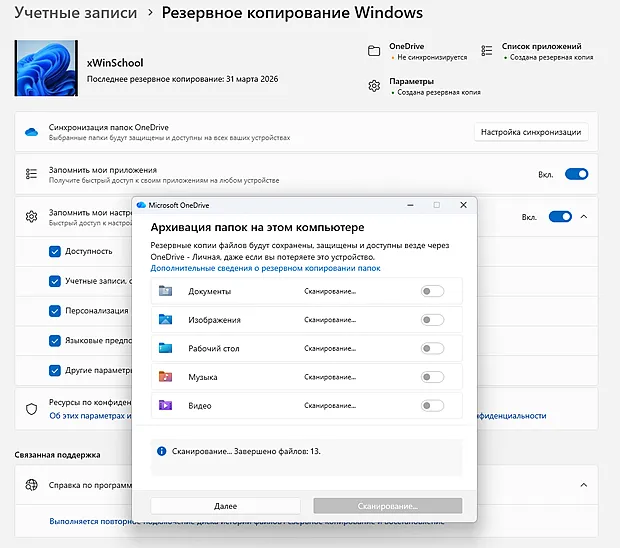Click the OneDrive cloud icon in dialog title
Screen dimensions: 620x548
tap(141, 205)
